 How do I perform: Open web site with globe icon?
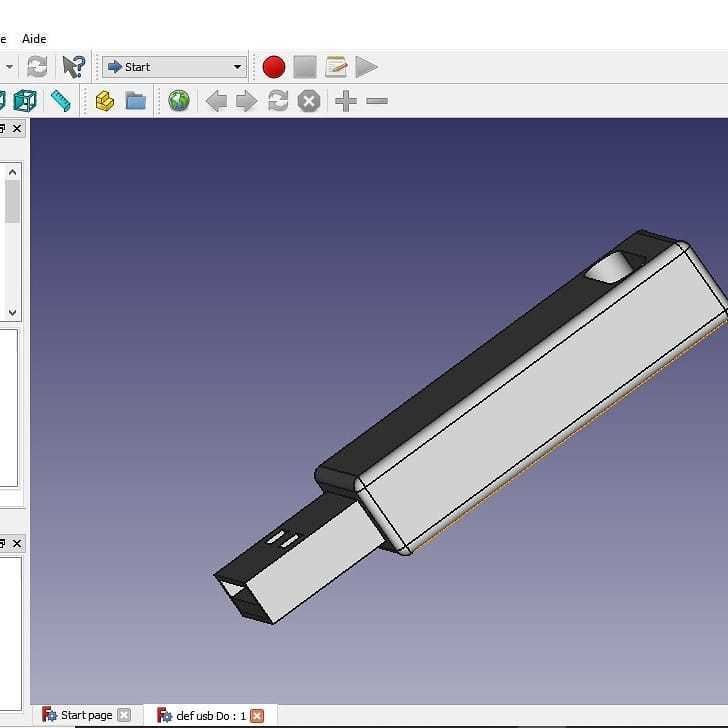179,101
